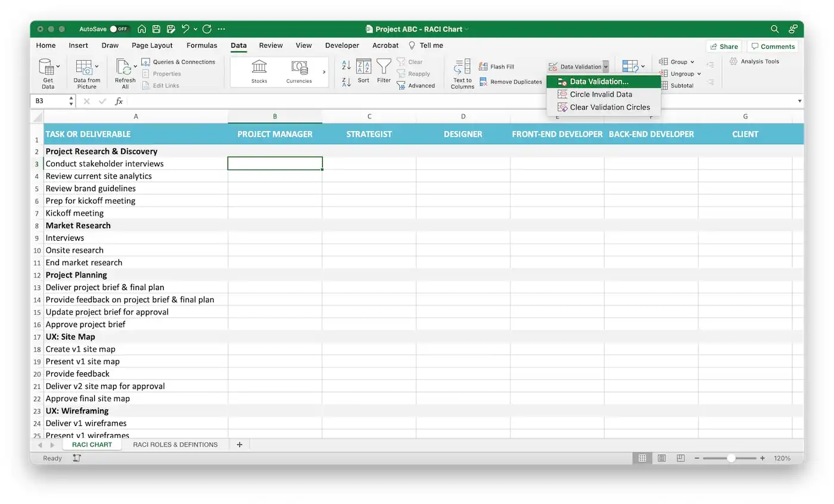The width and height of the screenshot is (834, 504).
Task: Click the Save floppy disk icon
Action: pos(156,29)
